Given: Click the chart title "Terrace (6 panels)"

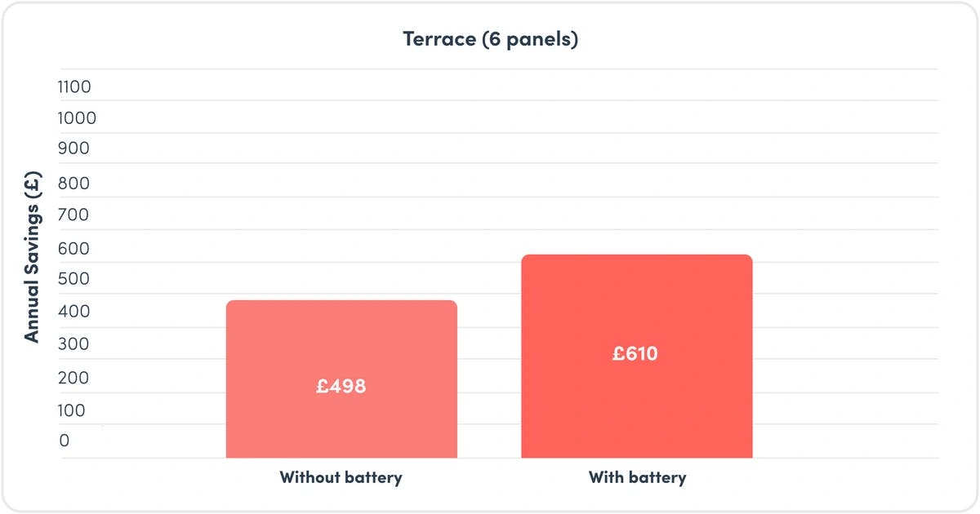Looking at the screenshot, I should (x=490, y=39).
